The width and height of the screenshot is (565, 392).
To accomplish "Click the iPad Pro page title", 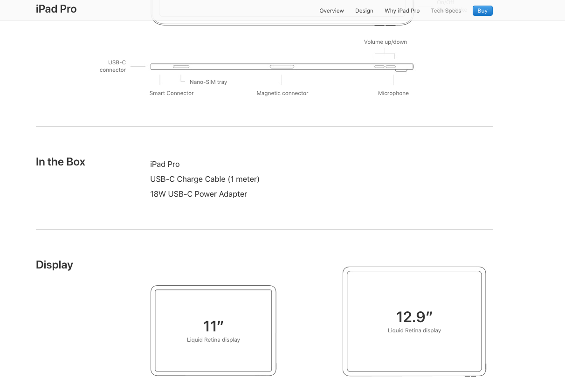I will pos(56,9).
